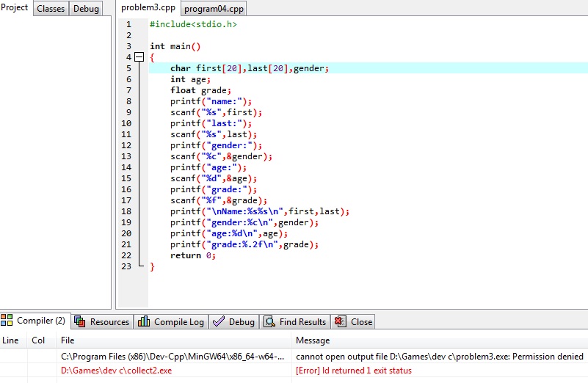
Task: Open the program04.cpp editor tab
Action: [x=214, y=9]
